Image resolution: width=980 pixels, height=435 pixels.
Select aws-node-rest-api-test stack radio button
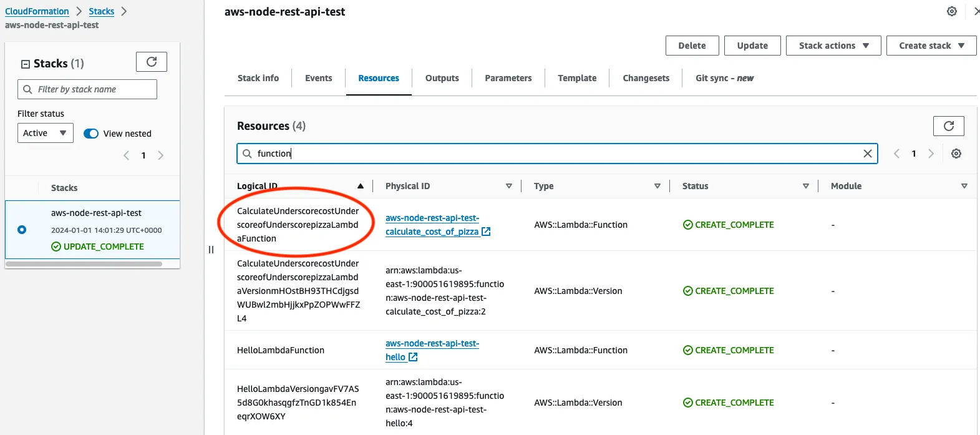click(22, 230)
